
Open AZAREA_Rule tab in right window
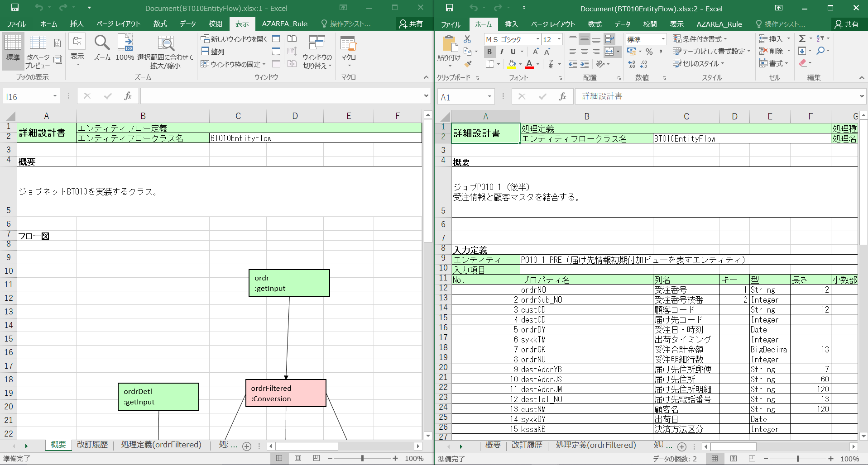[719, 24]
